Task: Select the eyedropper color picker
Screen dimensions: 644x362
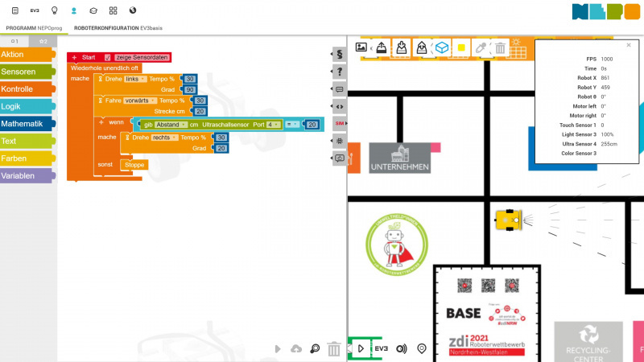Action: coord(481,47)
